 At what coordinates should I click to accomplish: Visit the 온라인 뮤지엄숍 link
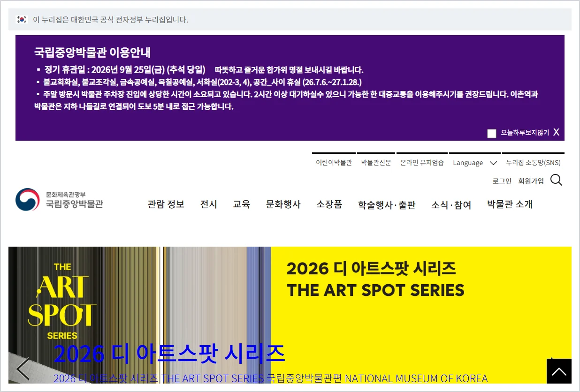(422, 163)
